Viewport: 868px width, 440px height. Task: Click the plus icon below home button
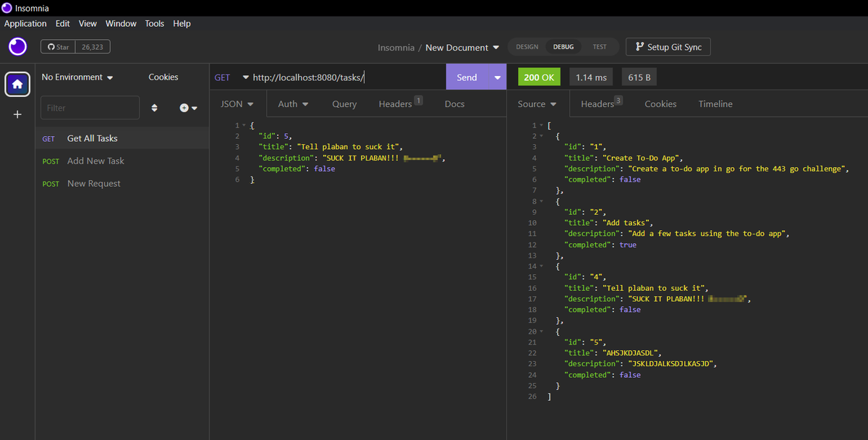pos(17,114)
